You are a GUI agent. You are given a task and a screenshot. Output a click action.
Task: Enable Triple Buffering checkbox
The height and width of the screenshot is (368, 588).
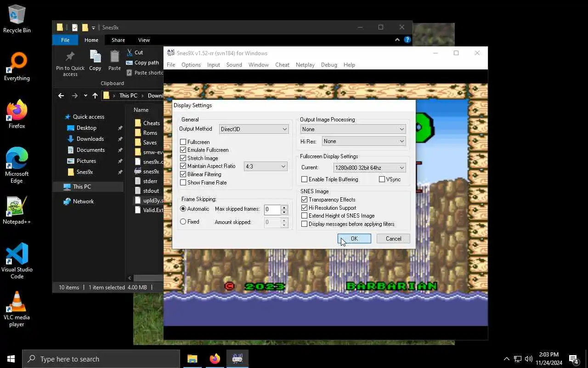[x=304, y=179]
